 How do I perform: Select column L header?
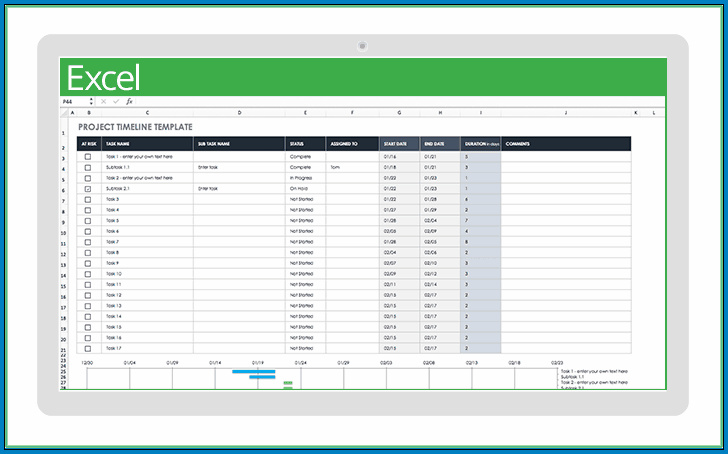click(654, 113)
